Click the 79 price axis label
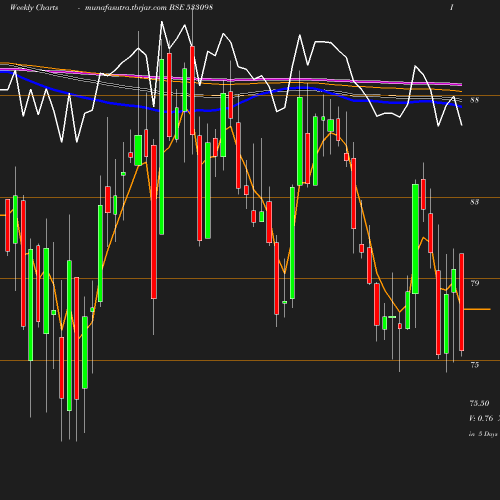Viewport: 500px width, 500px height. click(475, 283)
